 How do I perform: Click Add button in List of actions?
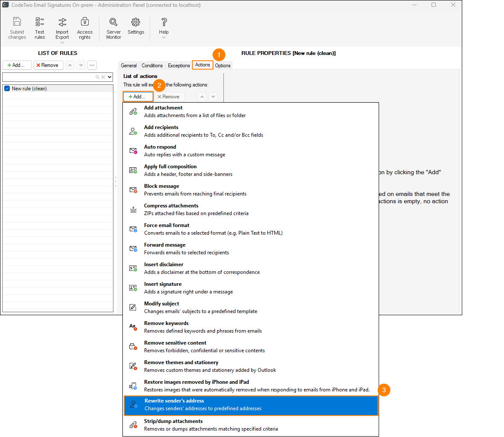[x=138, y=97]
